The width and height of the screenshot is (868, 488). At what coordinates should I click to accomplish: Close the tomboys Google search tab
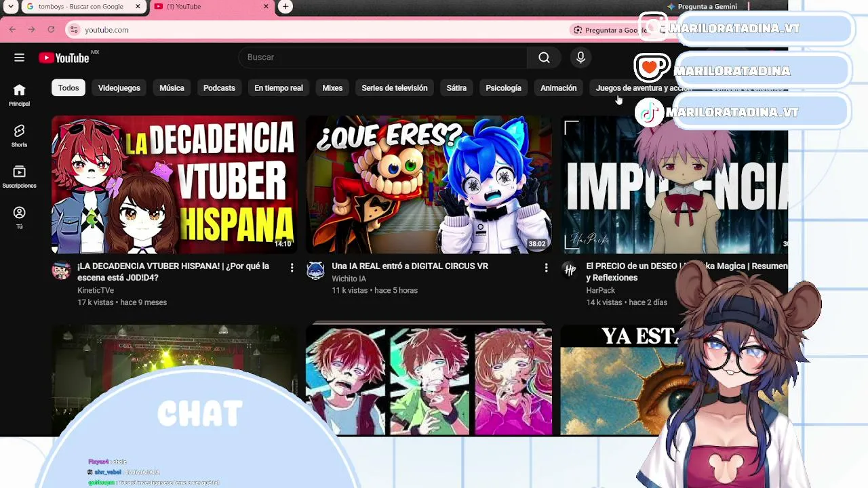(138, 7)
